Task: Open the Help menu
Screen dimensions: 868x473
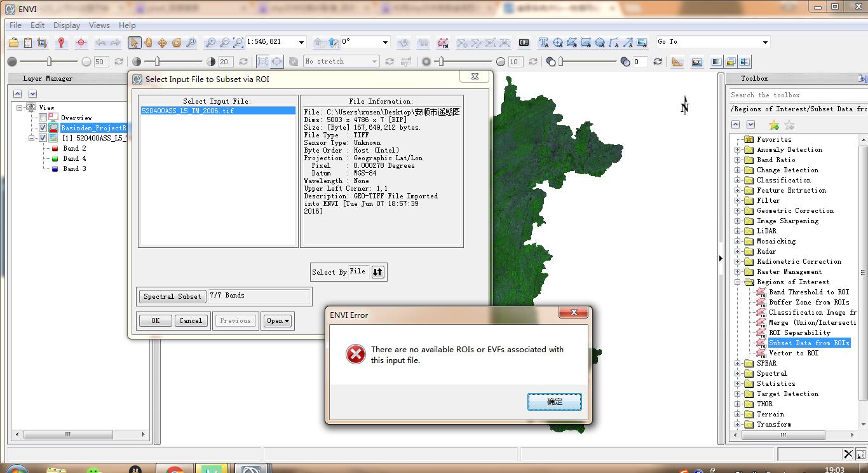Action: coord(127,25)
